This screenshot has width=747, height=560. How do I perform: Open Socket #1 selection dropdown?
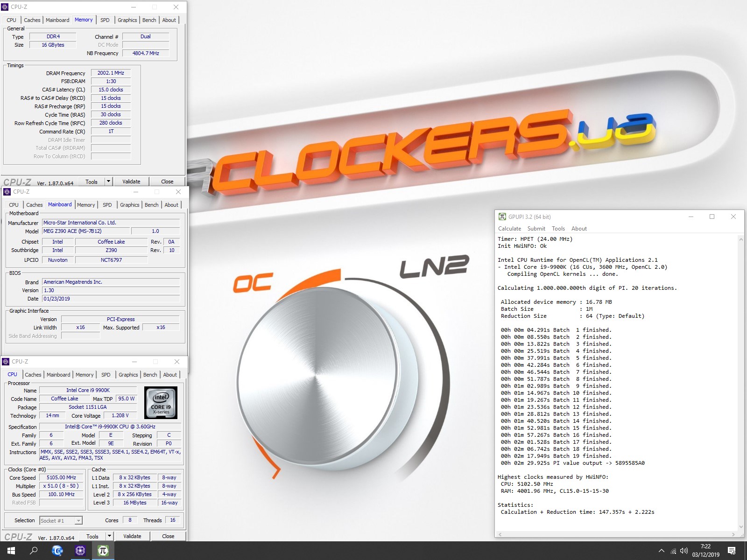61,520
